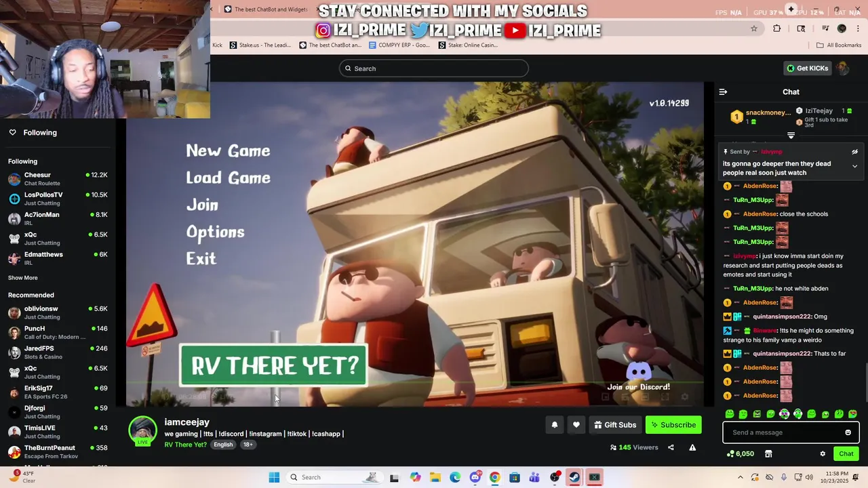Open OBS Studio from the taskbar
Viewport: 868px width, 488px height.
pos(555,477)
